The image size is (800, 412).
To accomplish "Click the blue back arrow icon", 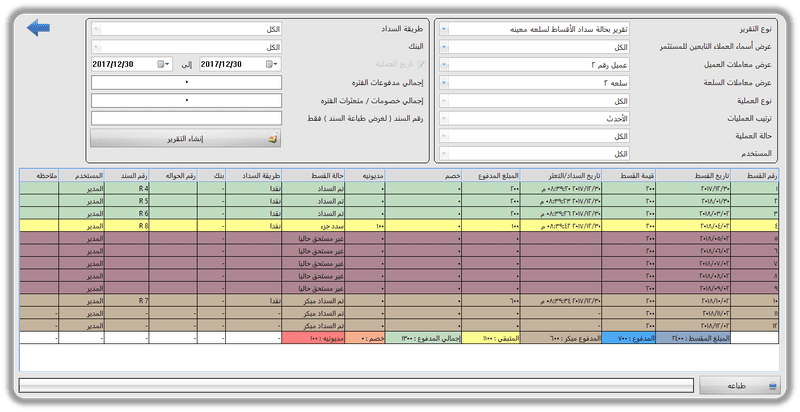I will [x=40, y=28].
